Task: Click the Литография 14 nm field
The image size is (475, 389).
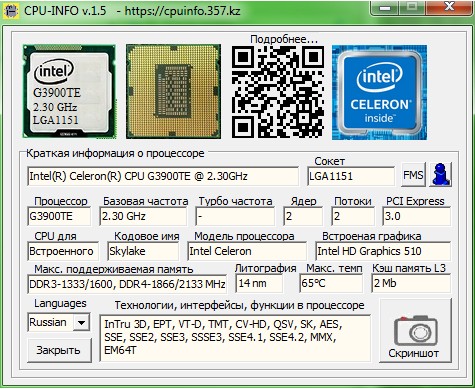Action: pos(259,283)
